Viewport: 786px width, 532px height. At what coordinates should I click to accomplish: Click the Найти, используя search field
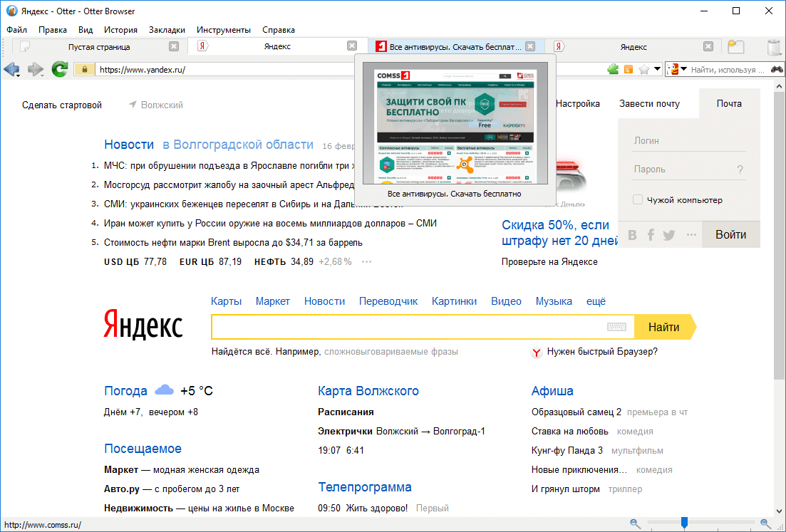point(728,70)
